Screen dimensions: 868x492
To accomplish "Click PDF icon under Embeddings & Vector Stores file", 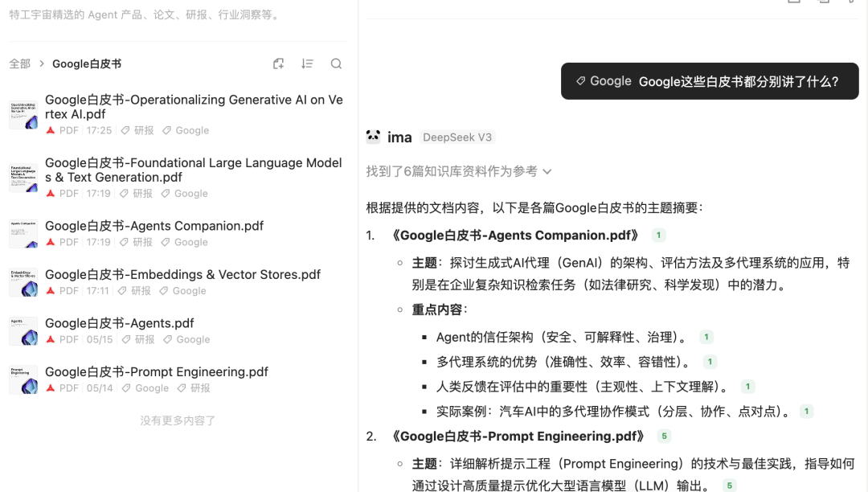I will click(51, 291).
